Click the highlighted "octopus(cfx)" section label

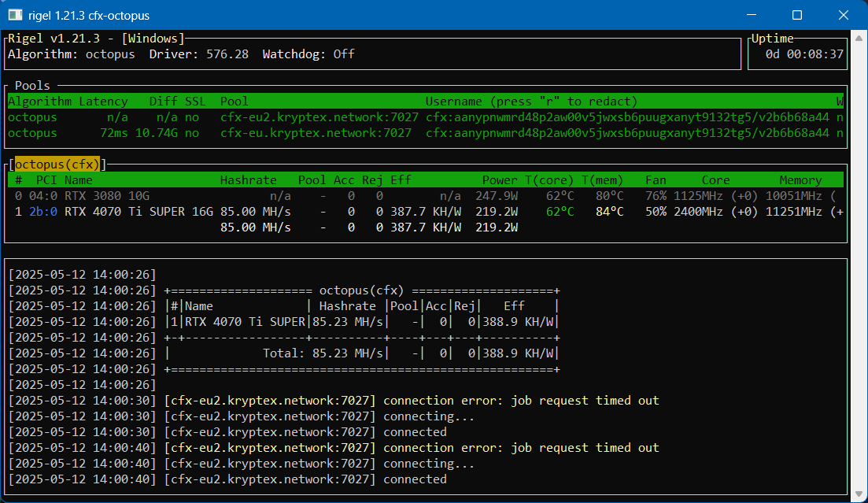click(57, 165)
